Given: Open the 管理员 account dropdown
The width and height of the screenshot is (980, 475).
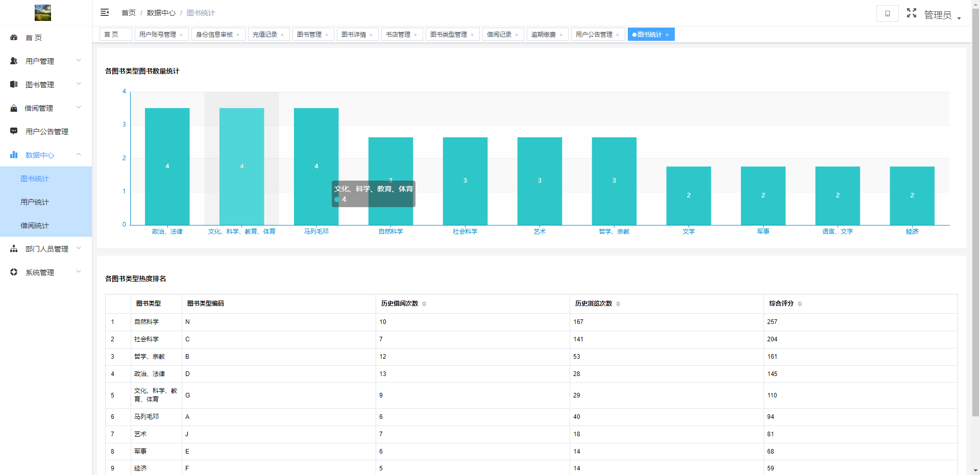Looking at the screenshot, I should (942, 15).
